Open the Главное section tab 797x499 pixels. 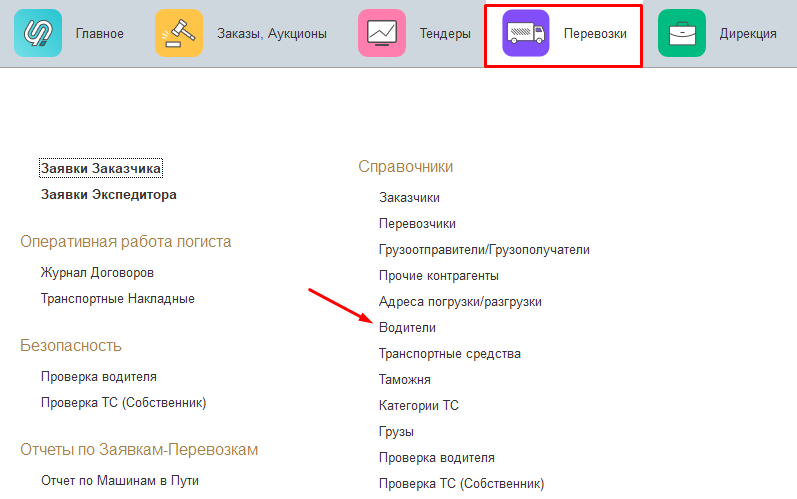click(100, 34)
